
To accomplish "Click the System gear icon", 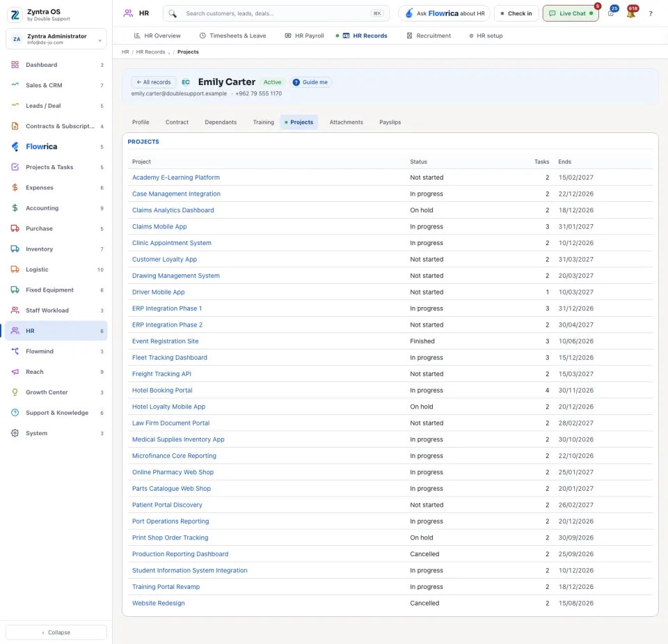I will (x=15, y=433).
